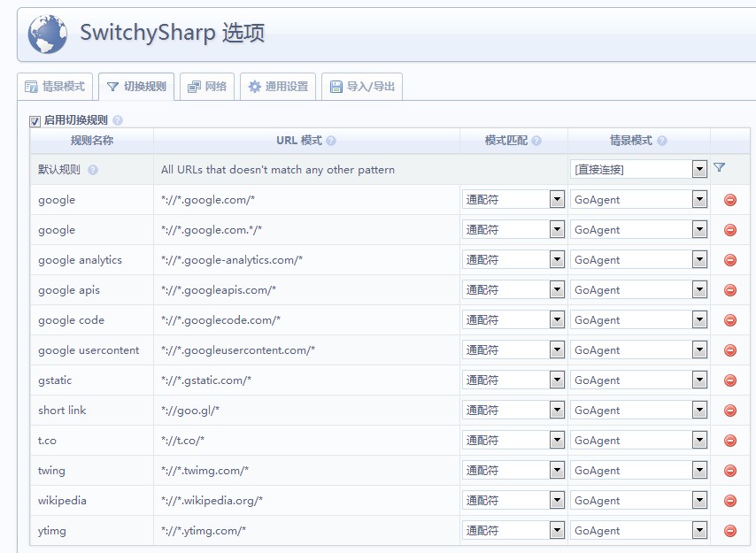Show help for the 模式匹配 column

536,141
